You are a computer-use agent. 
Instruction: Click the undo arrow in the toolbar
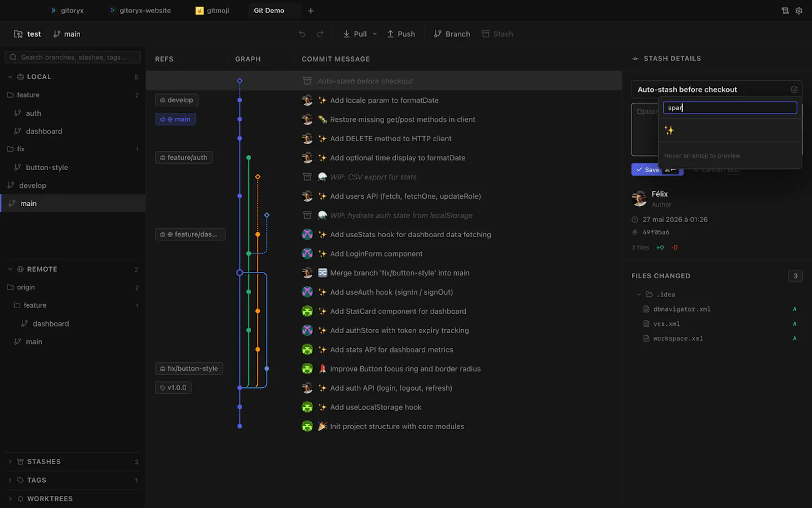click(302, 34)
